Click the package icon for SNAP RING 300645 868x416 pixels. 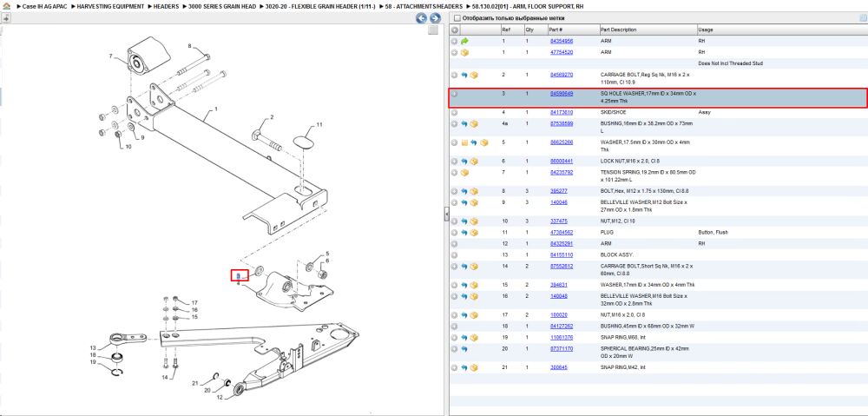coord(474,367)
